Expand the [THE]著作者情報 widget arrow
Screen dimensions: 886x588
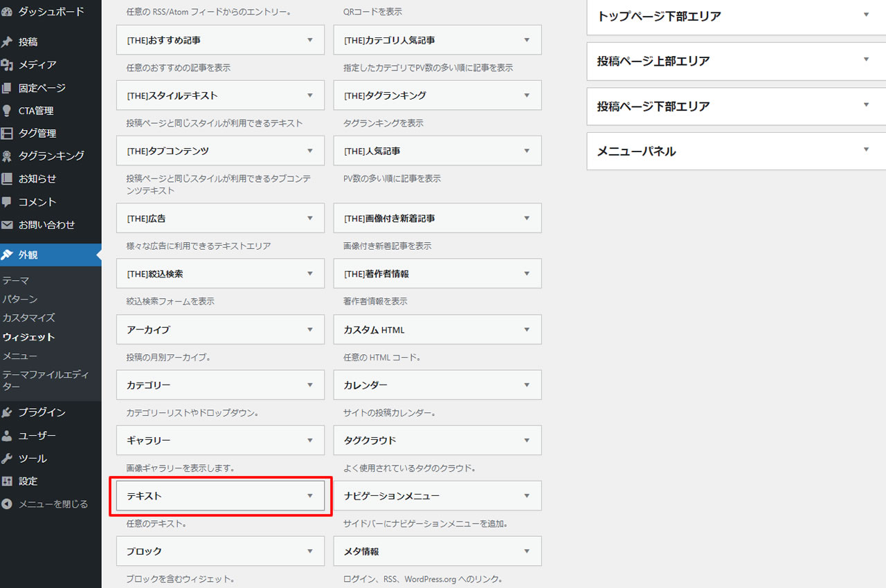point(527,274)
